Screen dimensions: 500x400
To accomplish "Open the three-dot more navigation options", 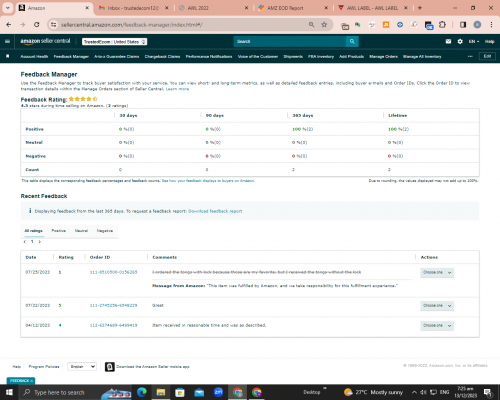I will (x=470, y=56).
